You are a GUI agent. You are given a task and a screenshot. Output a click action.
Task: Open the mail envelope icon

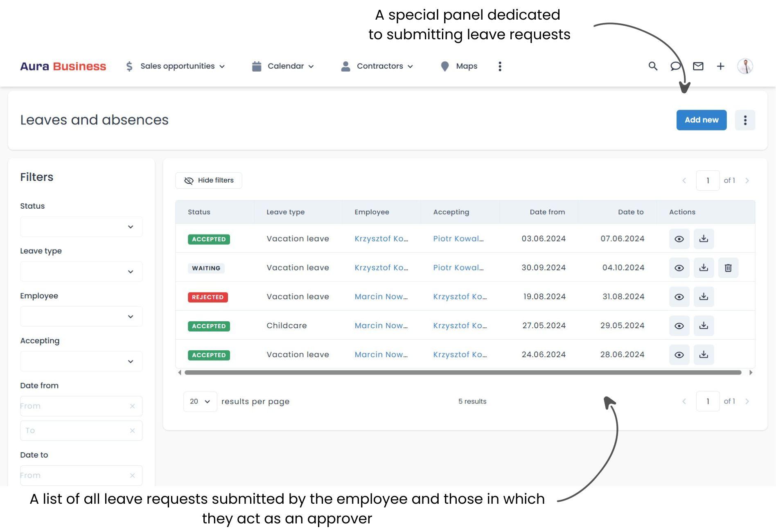coord(698,66)
